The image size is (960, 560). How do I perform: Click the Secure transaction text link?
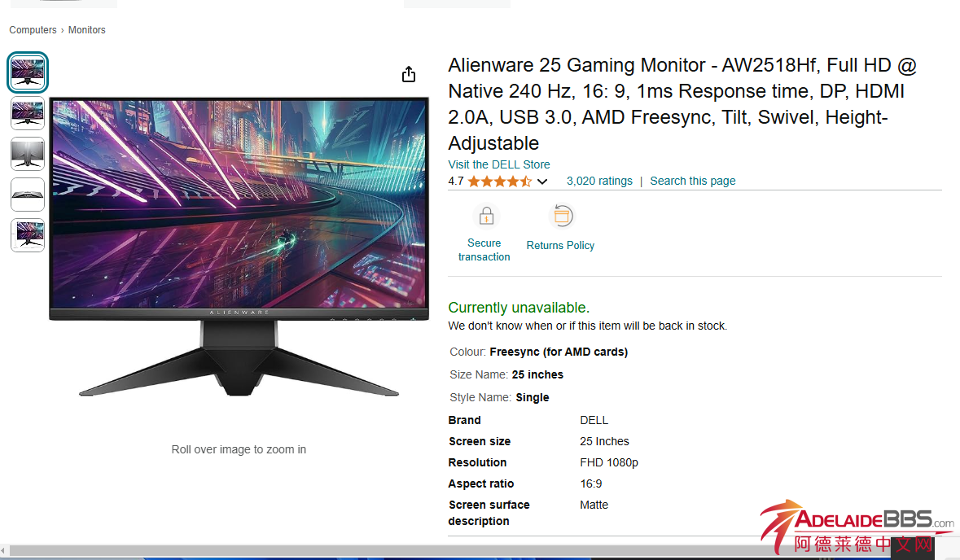(x=484, y=250)
